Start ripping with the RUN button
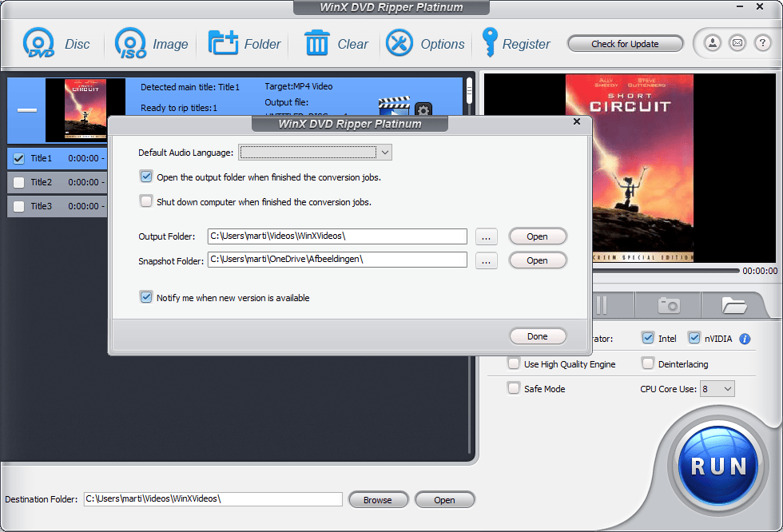This screenshot has height=532, width=783. [718, 466]
